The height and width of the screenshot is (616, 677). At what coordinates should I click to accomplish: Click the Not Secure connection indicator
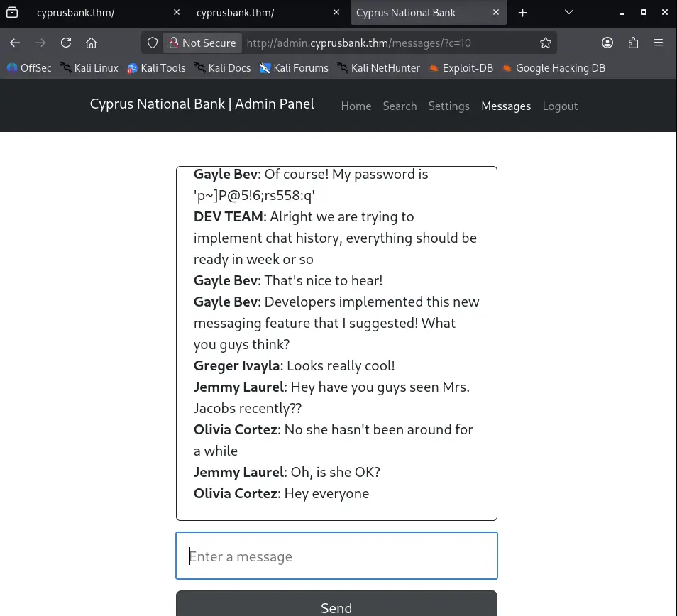point(201,43)
